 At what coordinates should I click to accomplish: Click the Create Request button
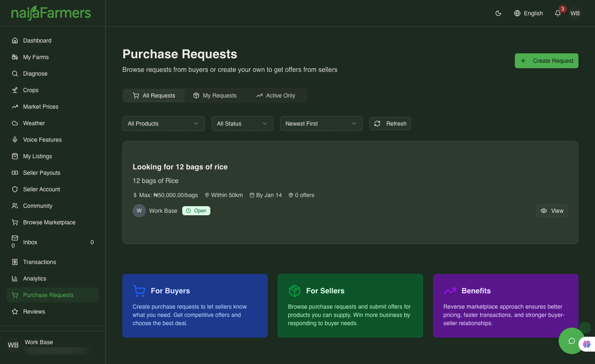pyautogui.click(x=546, y=61)
